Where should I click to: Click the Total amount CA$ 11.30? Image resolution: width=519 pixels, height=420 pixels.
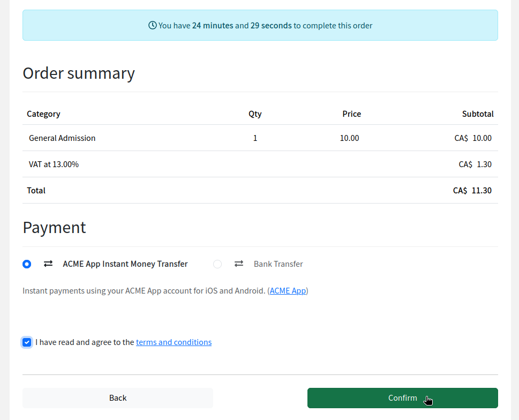pos(472,190)
